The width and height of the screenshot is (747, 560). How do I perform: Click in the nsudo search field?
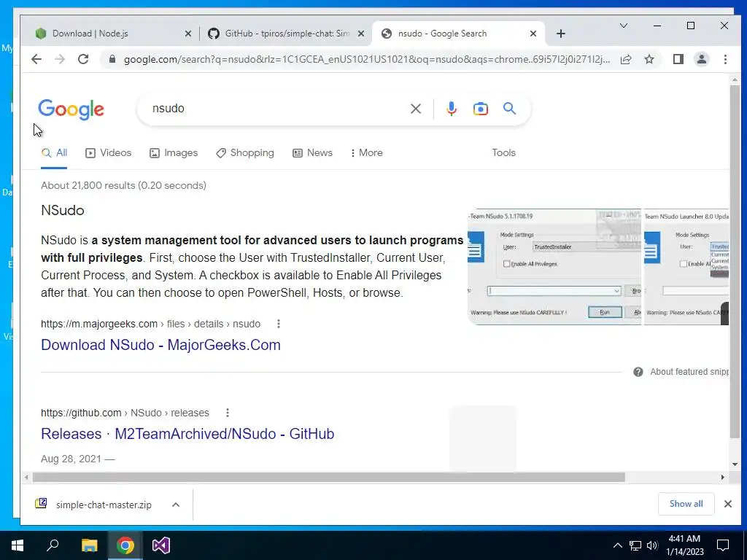tap(276, 109)
